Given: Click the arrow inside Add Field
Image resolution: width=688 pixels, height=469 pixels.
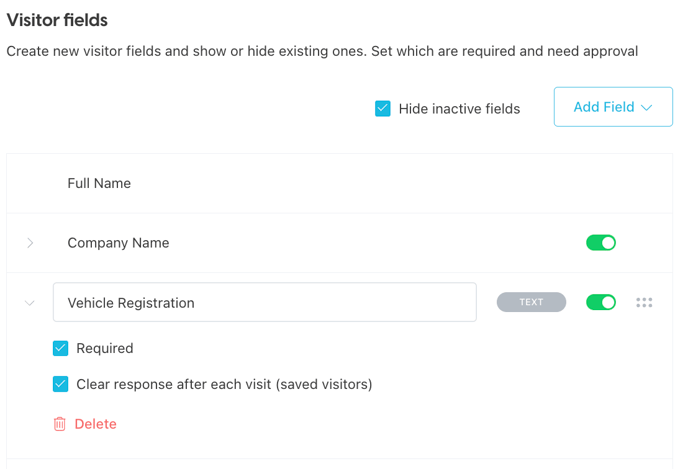Looking at the screenshot, I should [x=647, y=108].
